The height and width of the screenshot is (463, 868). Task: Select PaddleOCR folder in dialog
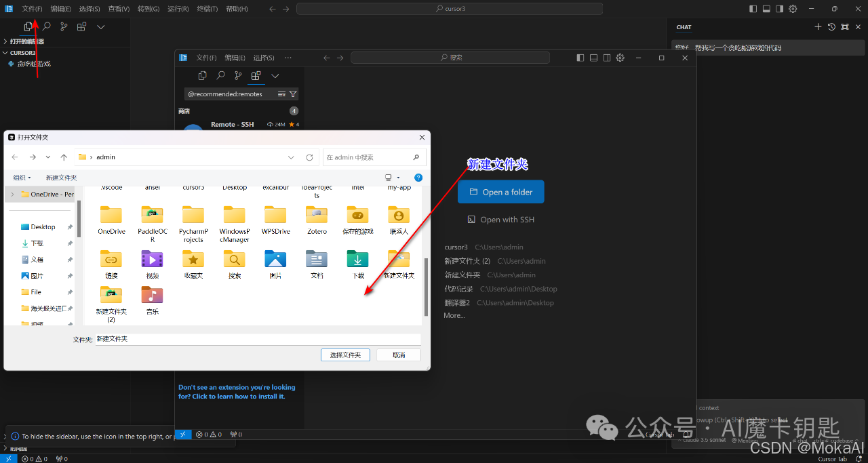(152, 224)
